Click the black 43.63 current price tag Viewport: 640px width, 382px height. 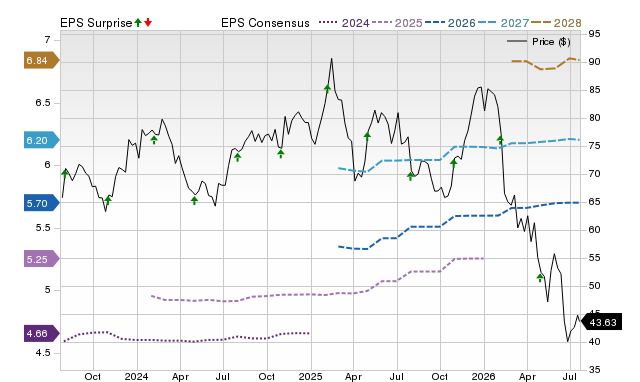tap(601, 322)
